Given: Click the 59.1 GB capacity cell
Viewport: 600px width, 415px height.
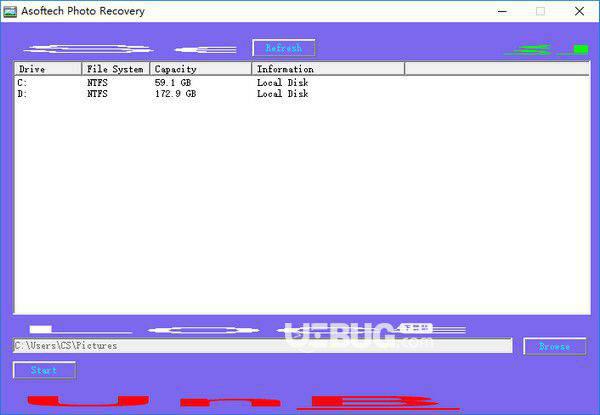Looking at the screenshot, I should [x=173, y=83].
